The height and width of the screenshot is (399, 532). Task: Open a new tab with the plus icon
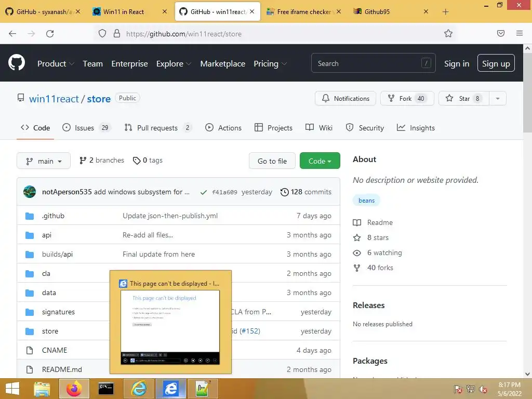click(445, 12)
